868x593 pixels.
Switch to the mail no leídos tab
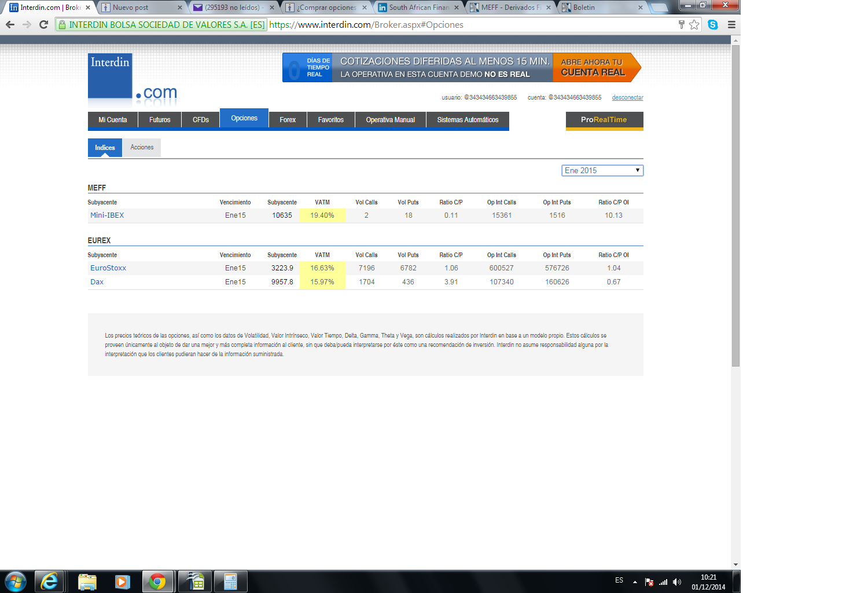[234, 8]
